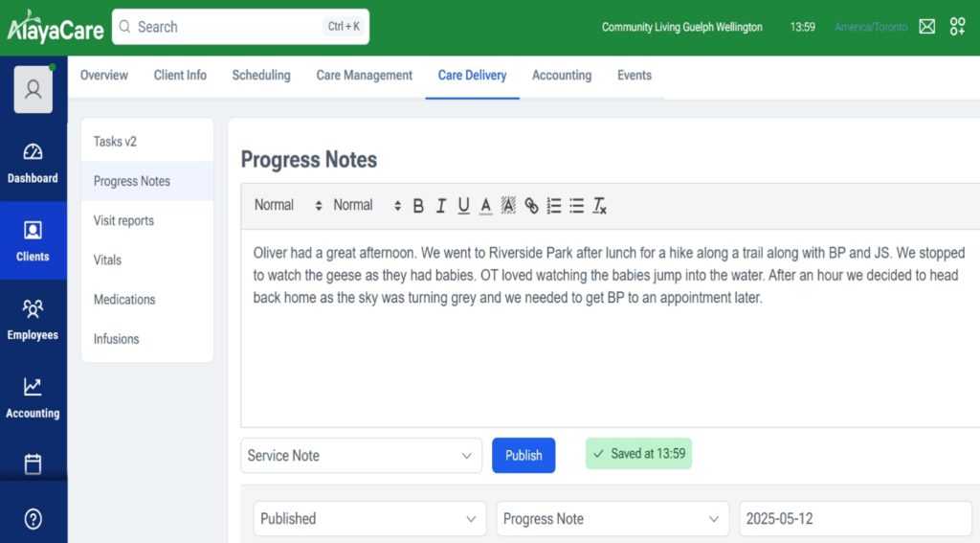Click the Publish button
This screenshot has width=980, height=543.
coord(523,456)
